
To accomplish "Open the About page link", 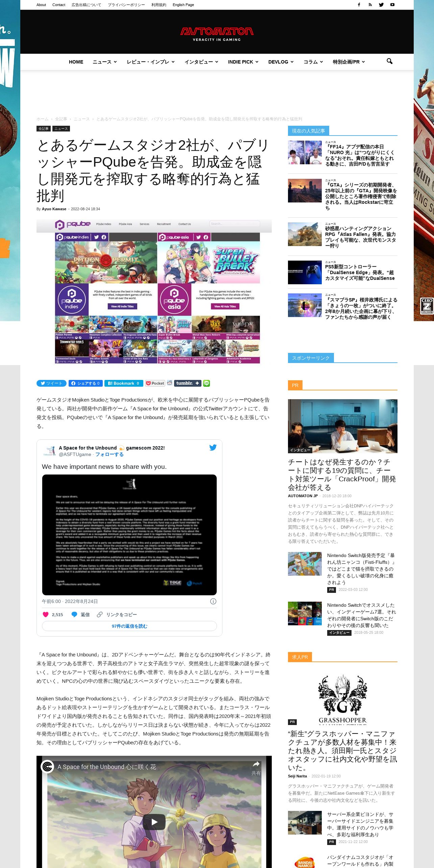I will point(41,5).
